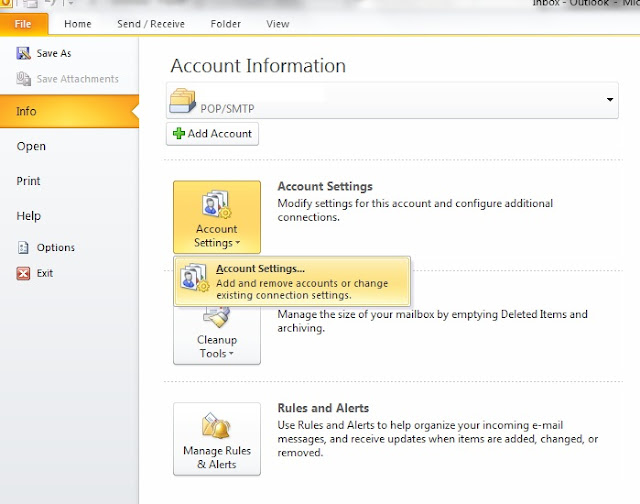Click the Add Account button

click(212, 133)
